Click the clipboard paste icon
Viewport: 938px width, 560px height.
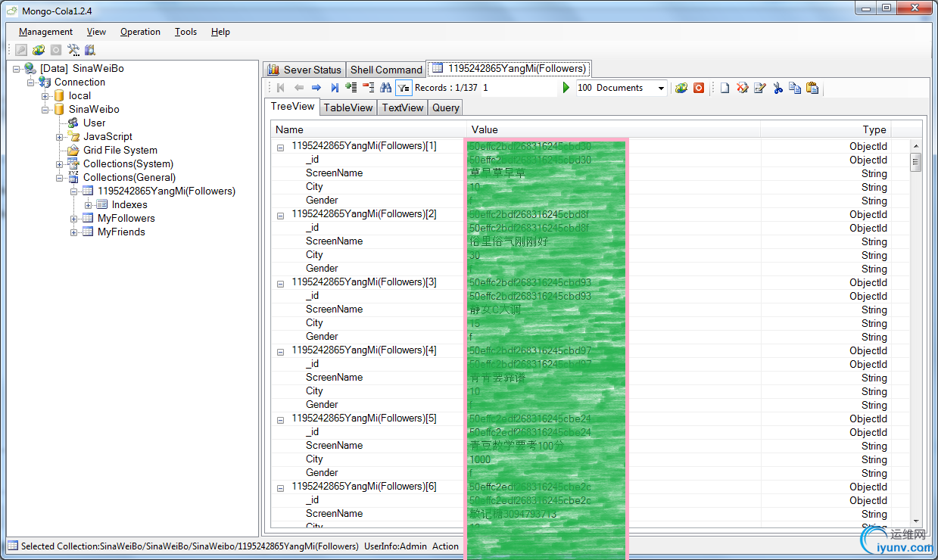[x=812, y=88]
